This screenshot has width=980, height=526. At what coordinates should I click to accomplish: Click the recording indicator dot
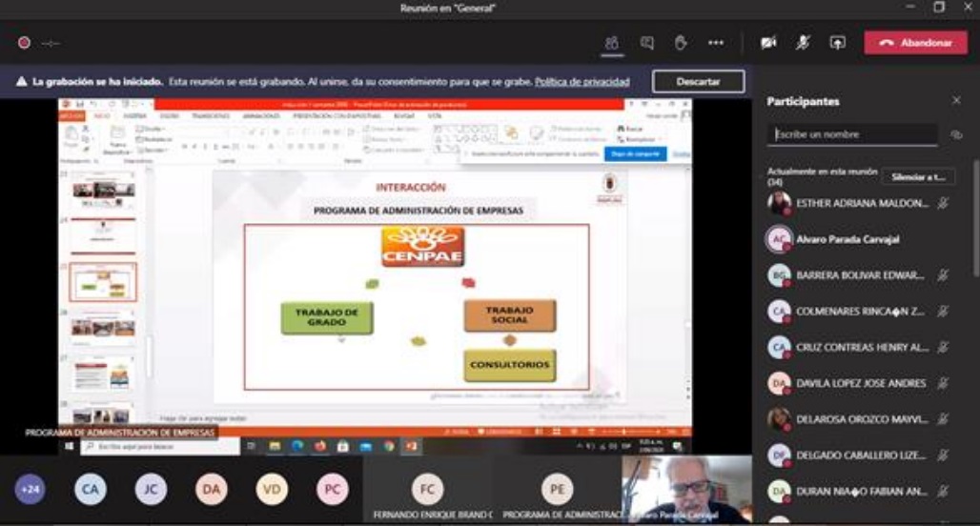tap(24, 43)
